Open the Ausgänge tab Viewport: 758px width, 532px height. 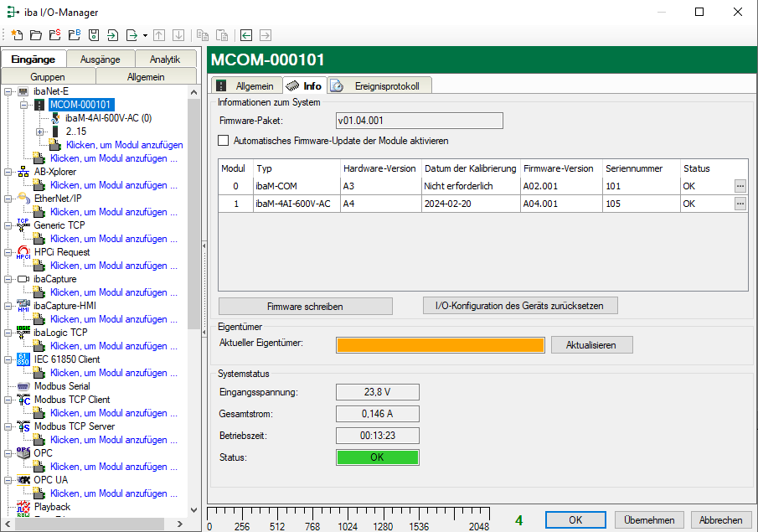pos(100,59)
